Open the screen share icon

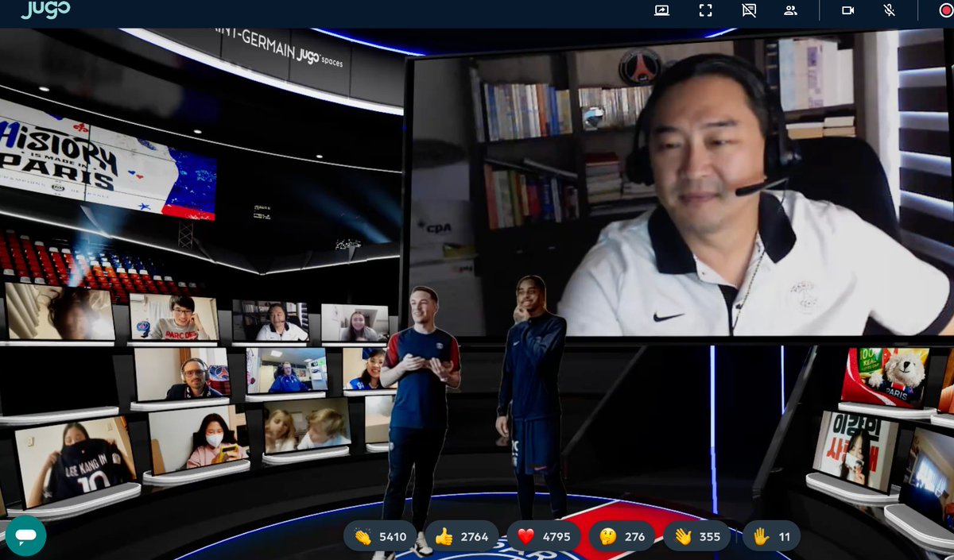click(x=661, y=10)
